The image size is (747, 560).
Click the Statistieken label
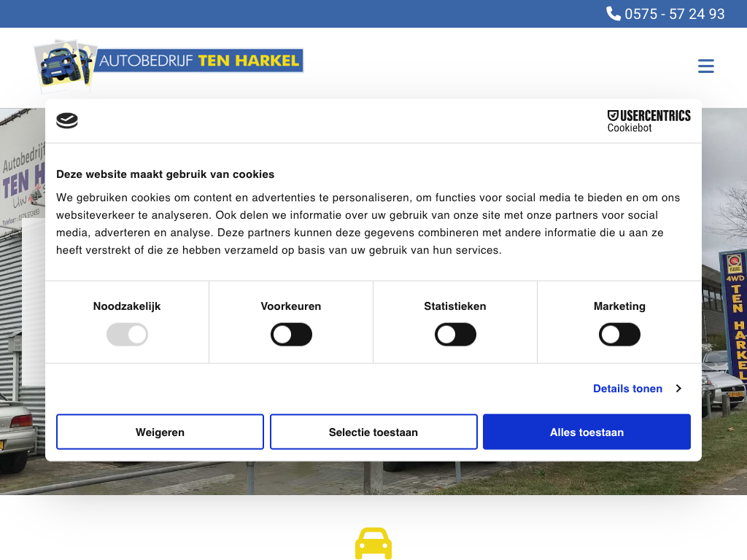coord(455,306)
